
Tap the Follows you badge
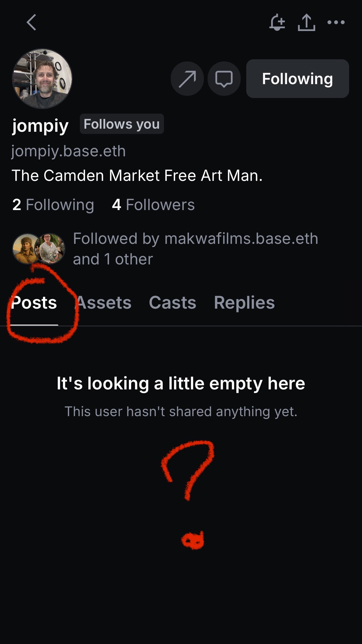click(x=122, y=124)
